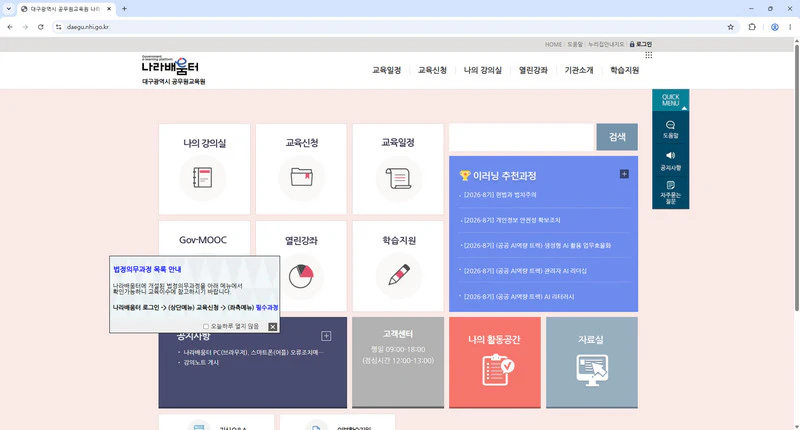
Task: Open 자주묻는 질문 in quick menu
Action: tap(670, 192)
